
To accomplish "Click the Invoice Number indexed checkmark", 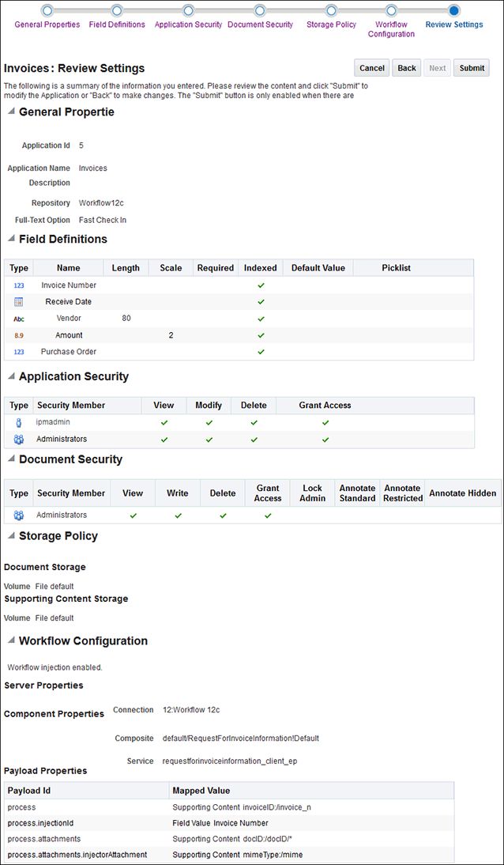I will click(261, 285).
